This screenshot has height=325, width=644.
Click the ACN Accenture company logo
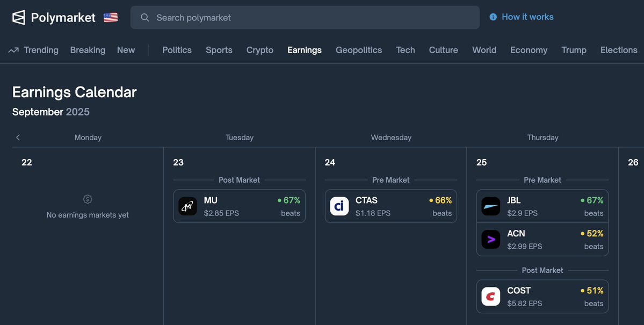click(491, 240)
